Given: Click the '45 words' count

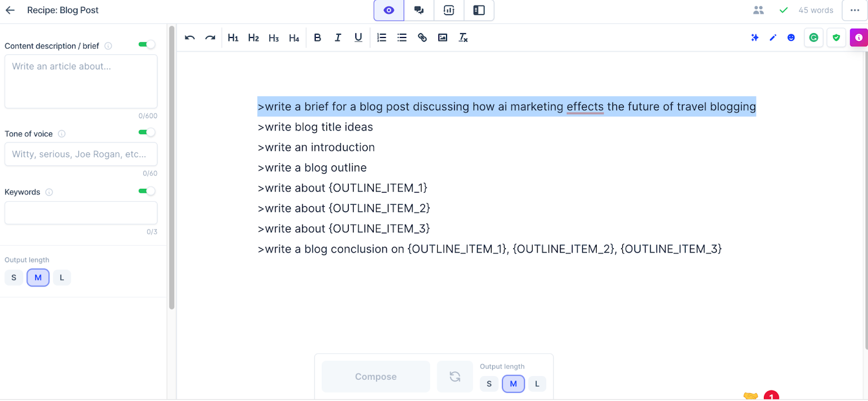Looking at the screenshot, I should click(816, 10).
